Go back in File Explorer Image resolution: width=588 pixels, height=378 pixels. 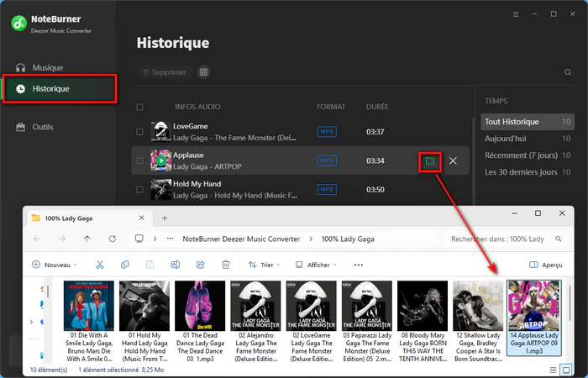click(37, 239)
